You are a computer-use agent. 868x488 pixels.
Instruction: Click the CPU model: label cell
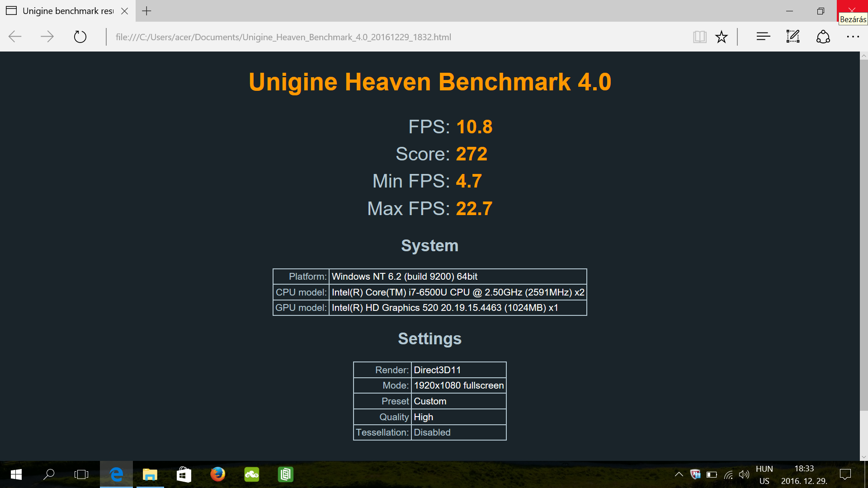pos(301,292)
